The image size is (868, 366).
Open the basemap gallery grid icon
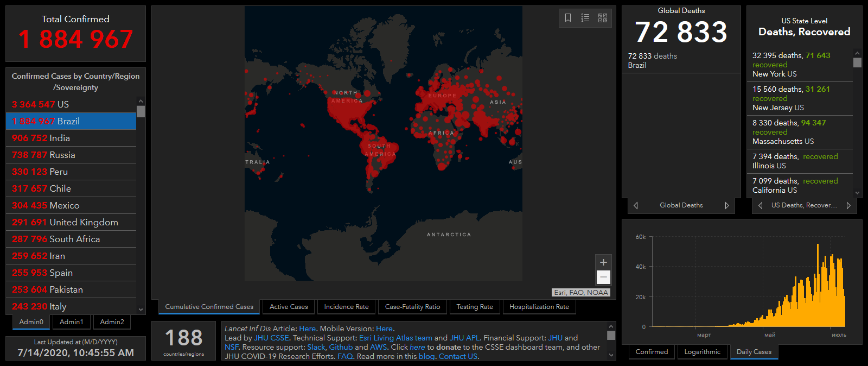[603, 18]
